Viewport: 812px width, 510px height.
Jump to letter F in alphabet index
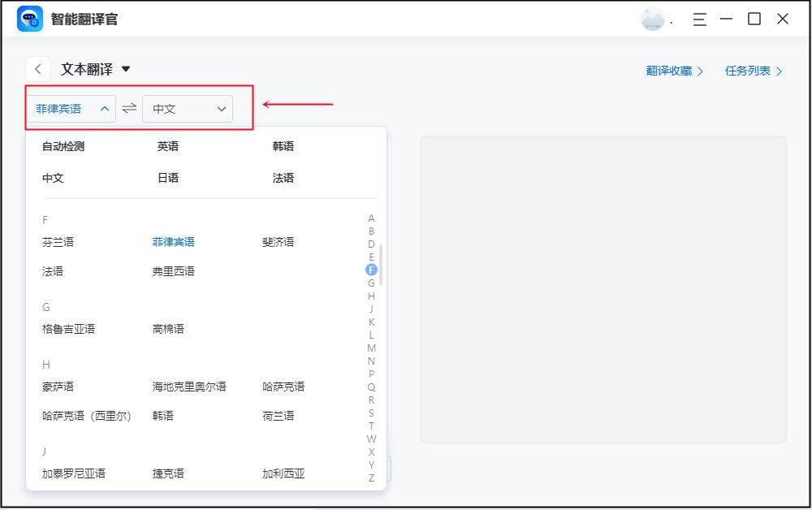(371, 270)
